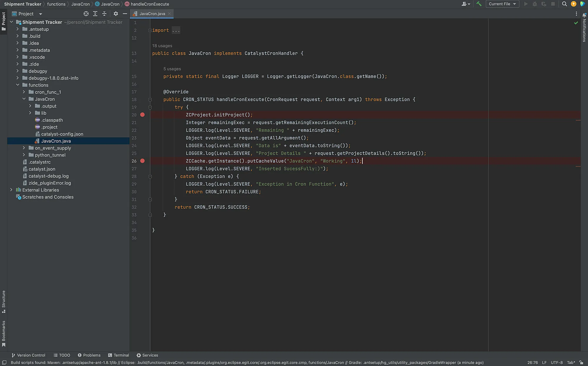588x366 pixels.
Task: Open the Current File run configuration dropdown
Action: [x=502, y=4]
